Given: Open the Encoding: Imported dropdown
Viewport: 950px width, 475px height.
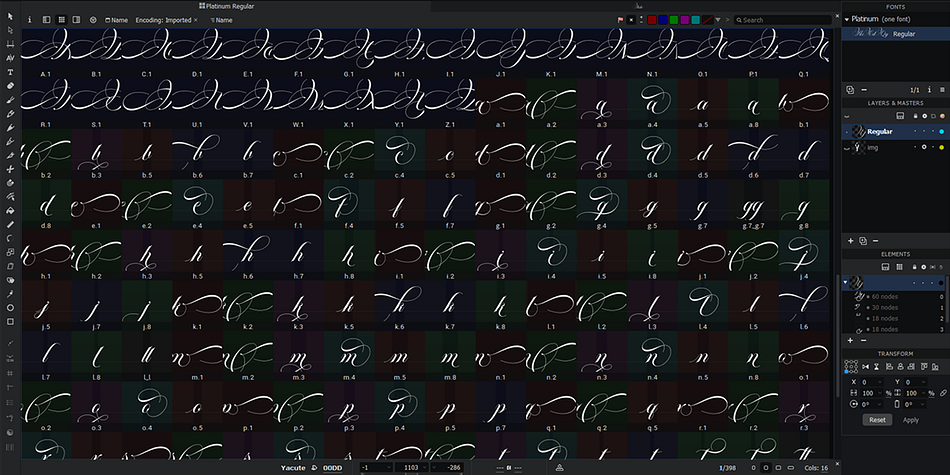Looking at the screenshot, I should (x=163, y=20).
